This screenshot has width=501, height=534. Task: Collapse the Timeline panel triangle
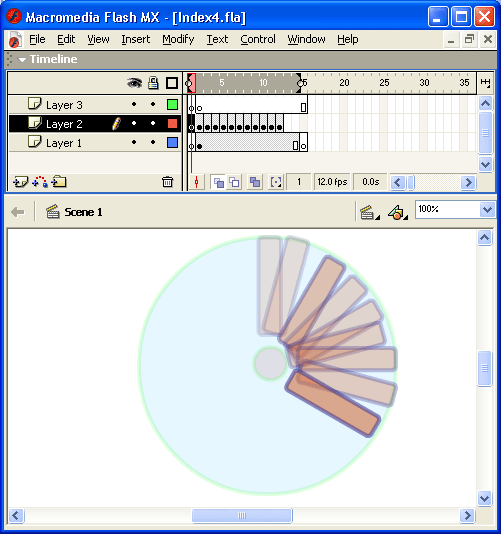click(22, 60)
